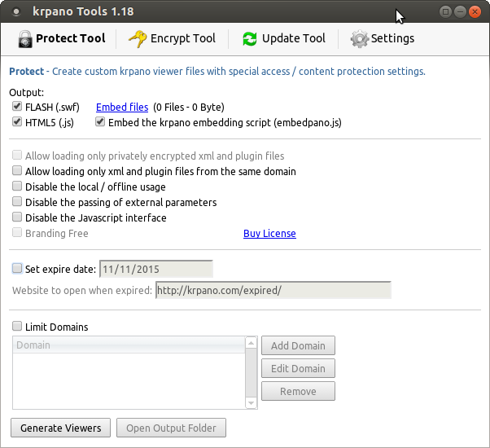The image size is (490, 448).
Task: Enable the Set expire date checkbox
Action: tap(18, 269)
